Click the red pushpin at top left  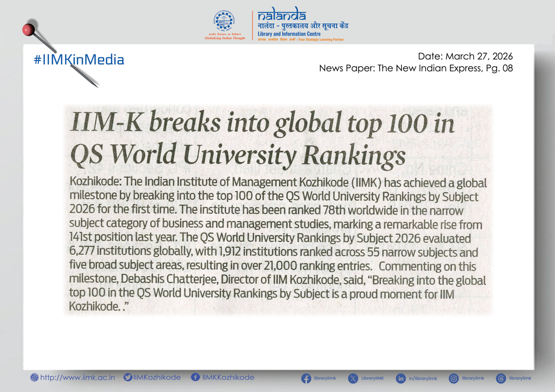point(29,29)
